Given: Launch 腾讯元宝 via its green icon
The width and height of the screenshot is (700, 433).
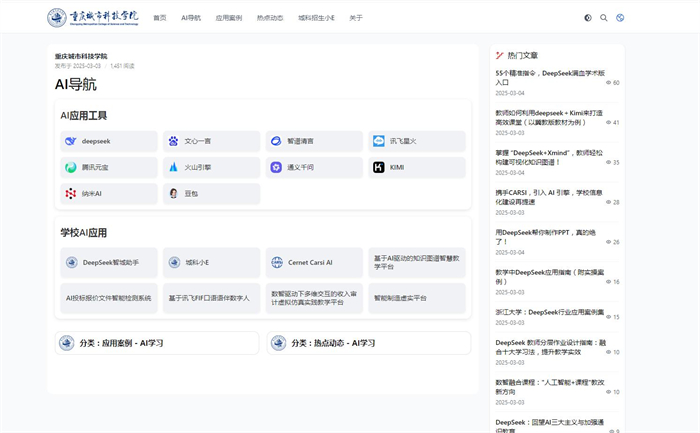Looking at the screenshot, I should [71, 167].
